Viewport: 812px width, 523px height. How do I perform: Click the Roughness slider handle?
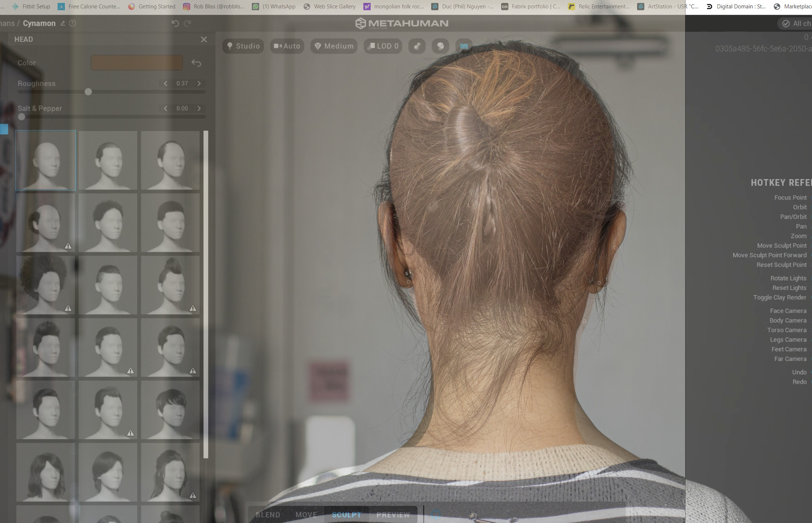[88, 92]
